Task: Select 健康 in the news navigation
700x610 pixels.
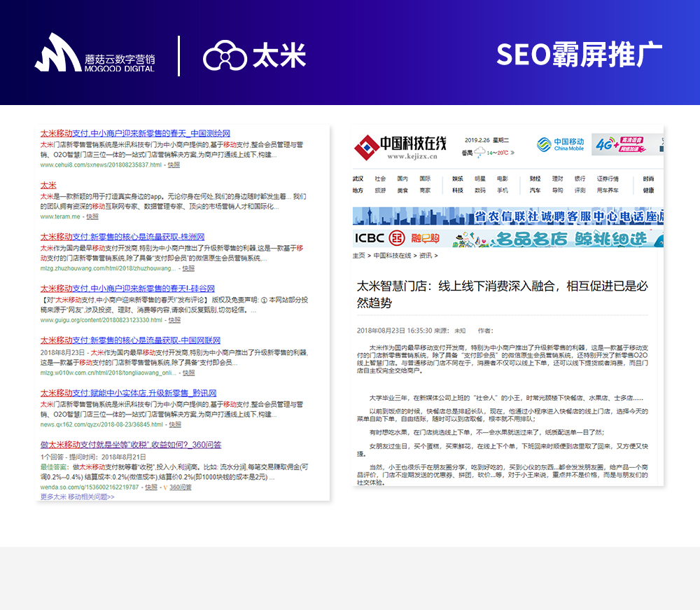Action: (649, 190)
